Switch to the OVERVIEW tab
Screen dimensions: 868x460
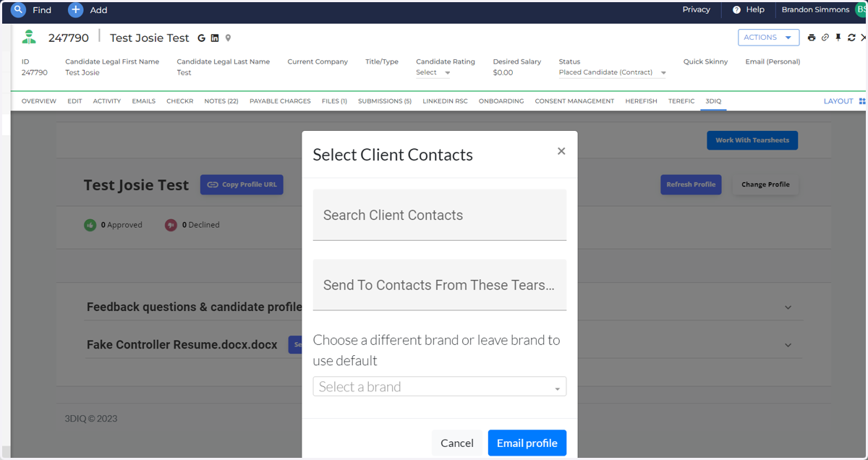click(x=39, y=101)
